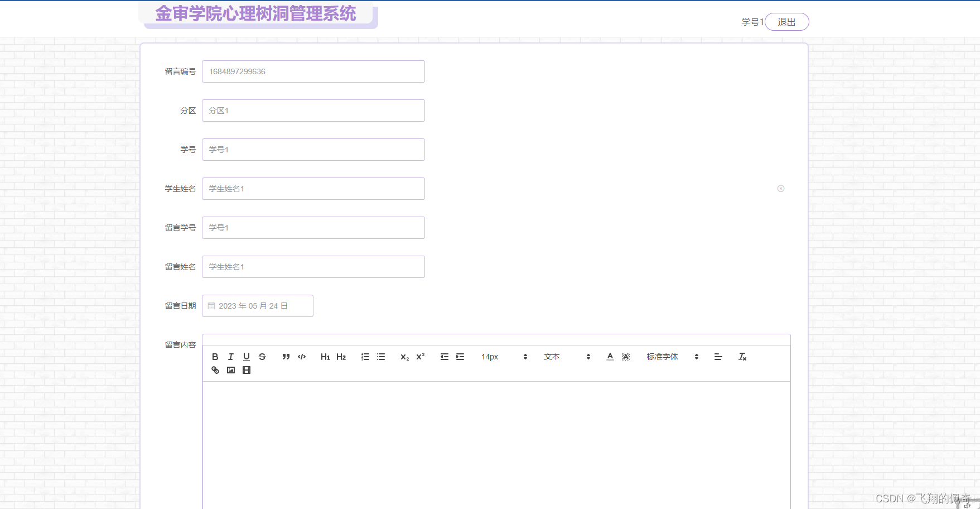Insert a video in editor

(x=247, y=370)
